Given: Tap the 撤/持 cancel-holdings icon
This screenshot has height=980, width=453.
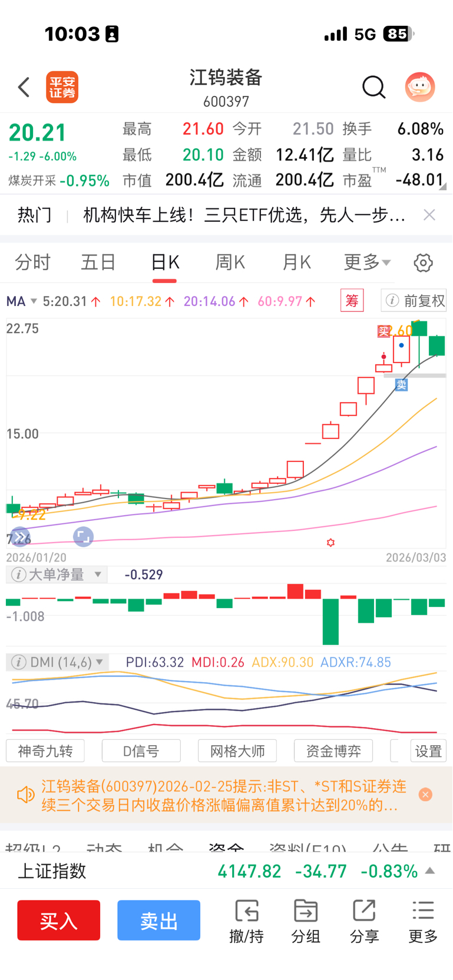Looking at the screenshot, I should 246,921.
